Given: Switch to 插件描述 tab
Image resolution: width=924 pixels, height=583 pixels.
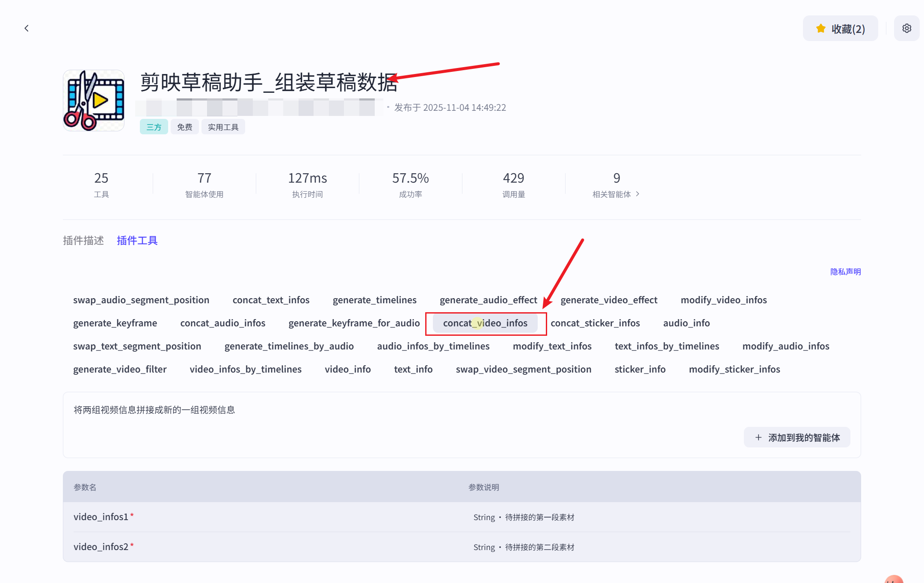Looking at the screenshot, I should tap(83, 240).
